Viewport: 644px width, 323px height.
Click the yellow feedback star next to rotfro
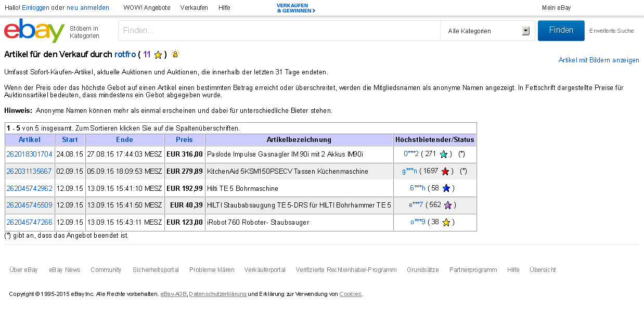(158, 55)
